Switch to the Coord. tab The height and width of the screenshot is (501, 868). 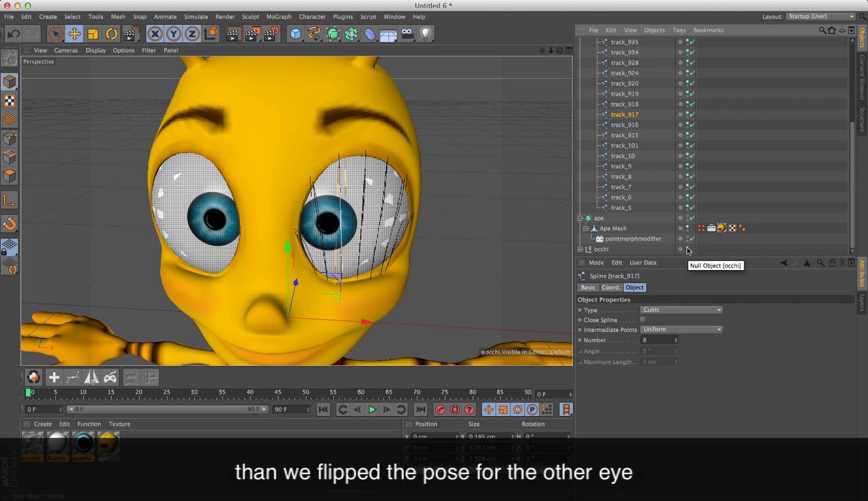point(610,287)
